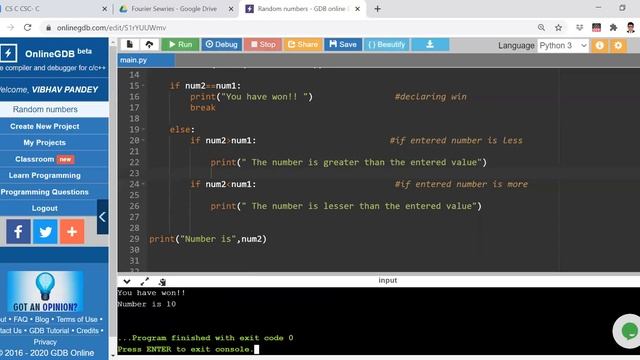640x360 pixels.
Task: Click the upload file icon in toolbar
Action: tap(149, 44)
